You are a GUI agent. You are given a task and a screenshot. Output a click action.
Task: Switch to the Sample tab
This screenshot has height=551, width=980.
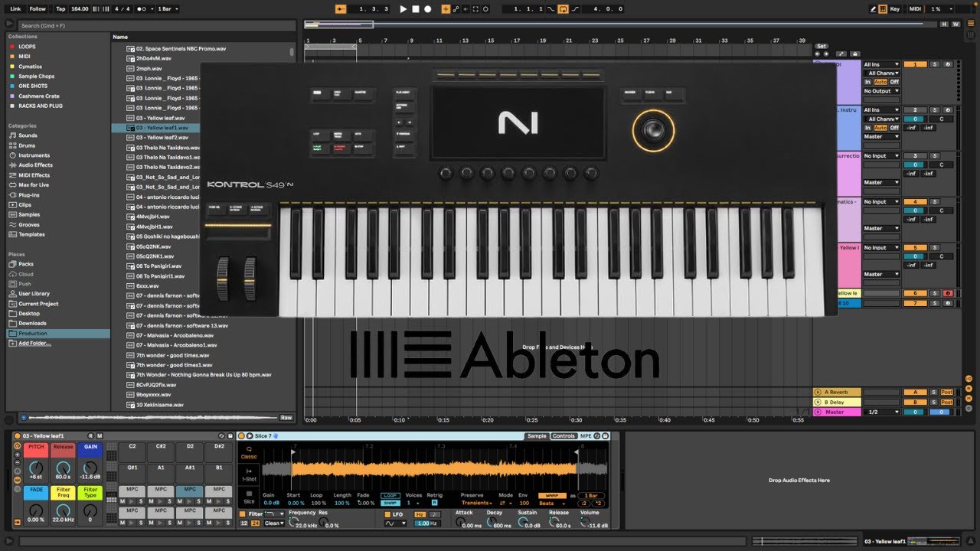537,436
